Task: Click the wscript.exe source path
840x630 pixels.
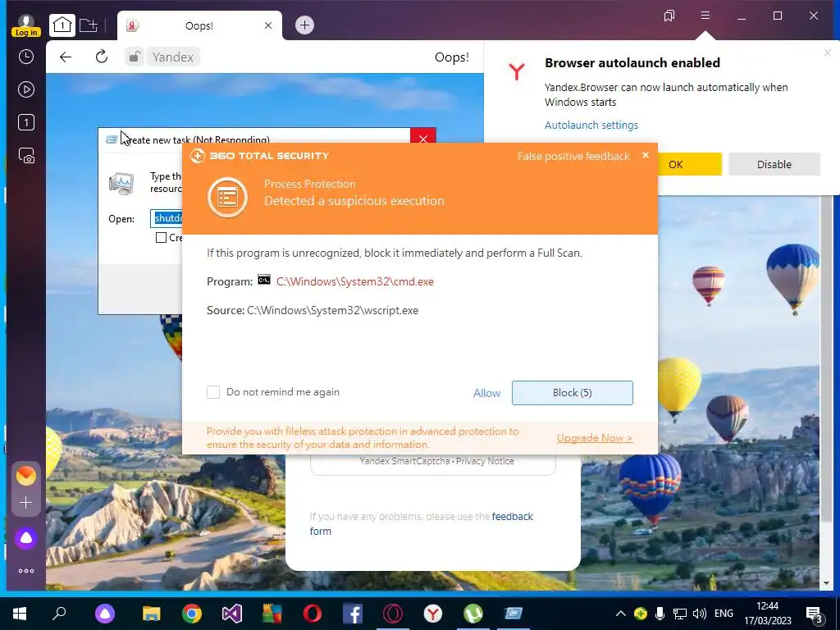Action: [x=332, y=311]
